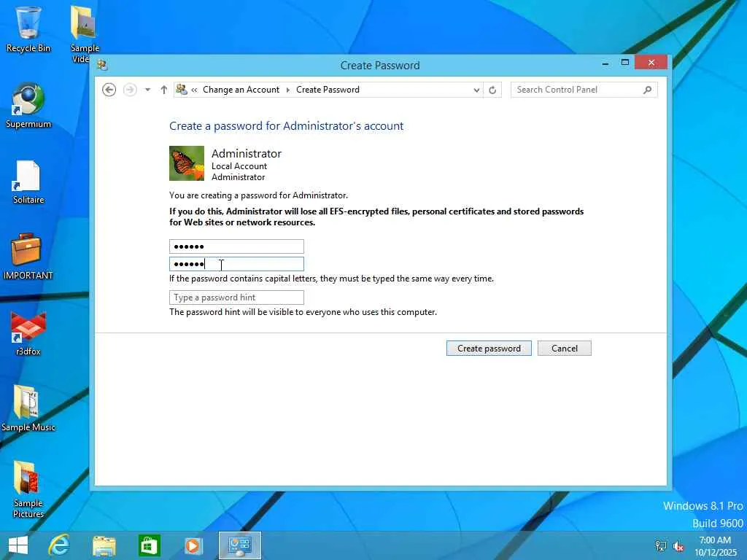Image resolution: width=747 pixels, height=560 pixels.
Task: Click the Search Control Panel box
Action: click(584, 90)
